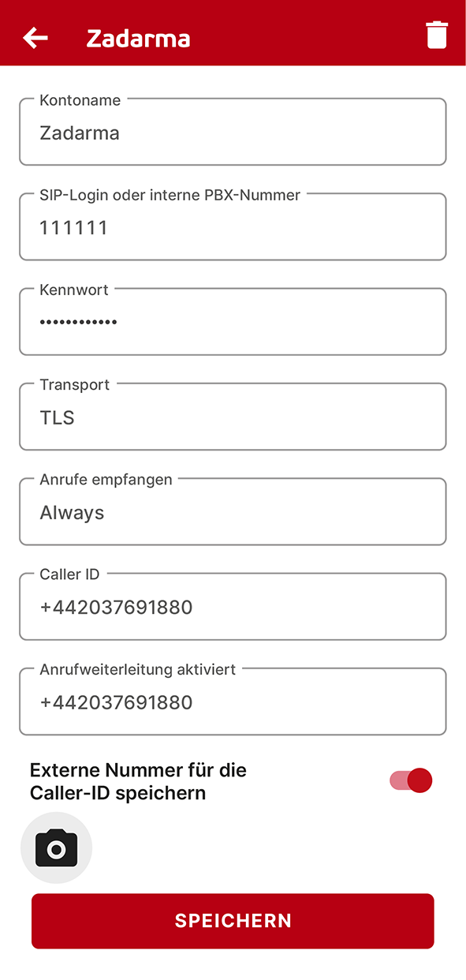Click the Kontoname floating label
The image size is (466, 980).
[x=80, y=100]
